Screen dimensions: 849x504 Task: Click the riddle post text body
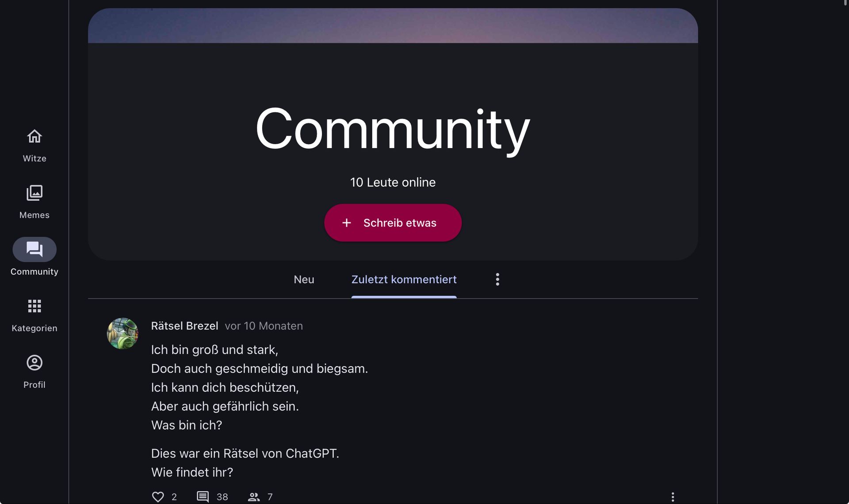click(x=260, y=411)
